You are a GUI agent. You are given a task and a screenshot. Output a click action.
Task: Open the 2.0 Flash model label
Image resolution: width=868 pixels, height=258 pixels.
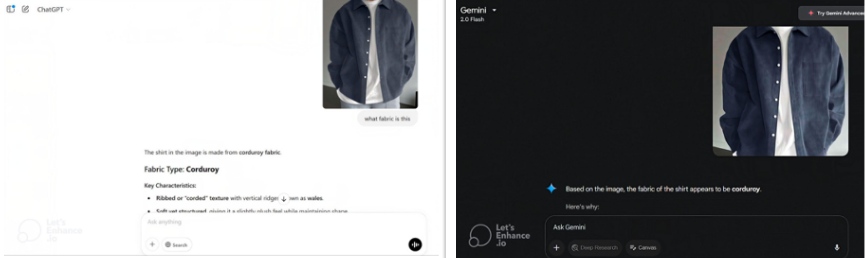tap(472, 20)
